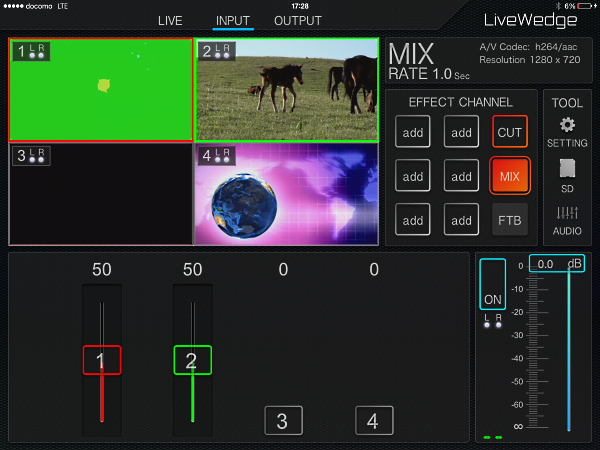Tap middle add button beside FTB
This screenshot has height=450, width=600.
pos(461,220)
